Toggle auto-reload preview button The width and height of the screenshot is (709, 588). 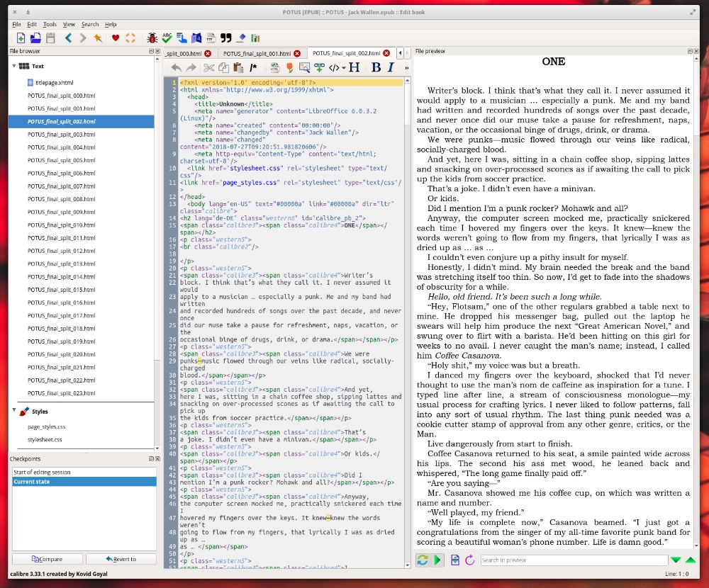tap(423, 560)
